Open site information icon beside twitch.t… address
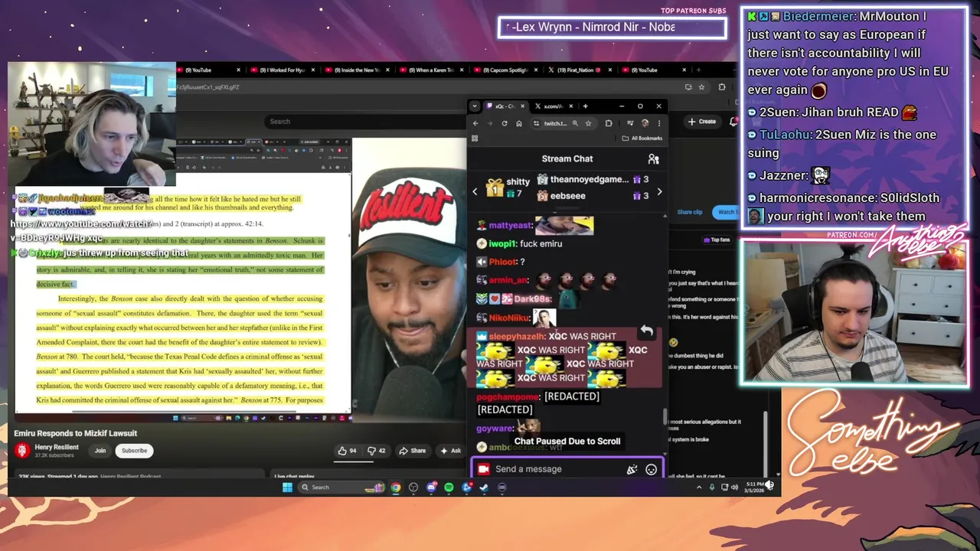Viewport: 980px width, 551px height. point(536,123)
